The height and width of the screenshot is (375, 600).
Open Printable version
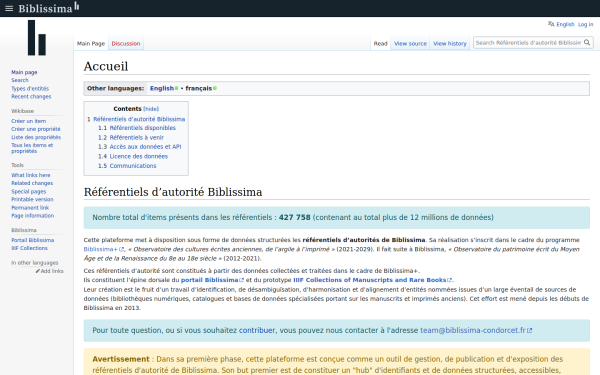pos(32,199)
